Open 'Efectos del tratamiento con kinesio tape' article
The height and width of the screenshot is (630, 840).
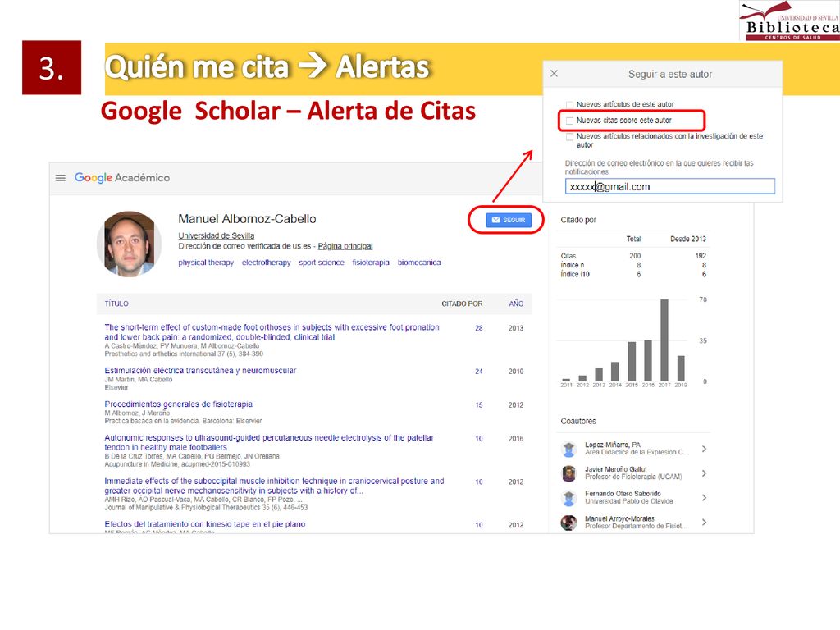(204, 524)
